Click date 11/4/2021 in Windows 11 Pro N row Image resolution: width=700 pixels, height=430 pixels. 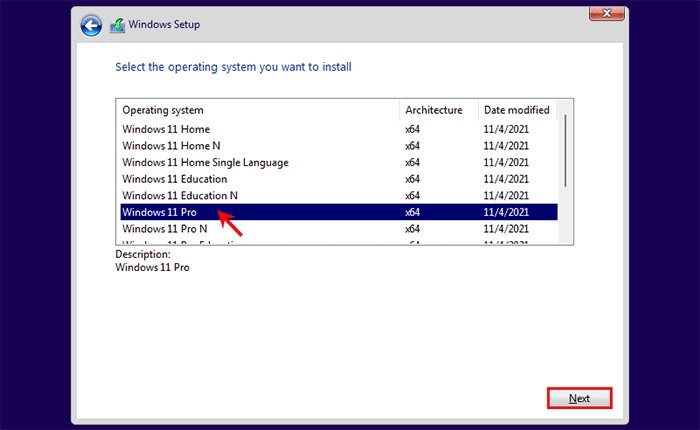click(506, 229)
